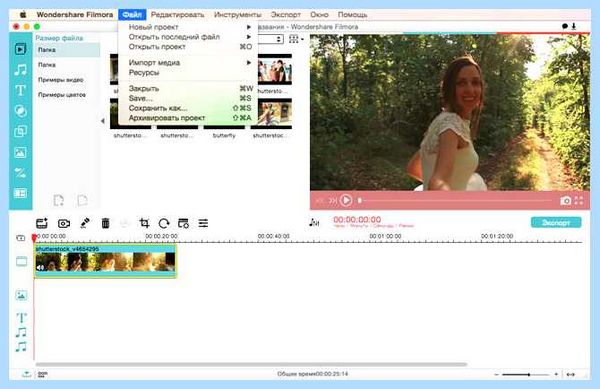This screenshot has width=600, height=389.
Task: Open the Окно menu
Action: (319, 15)
